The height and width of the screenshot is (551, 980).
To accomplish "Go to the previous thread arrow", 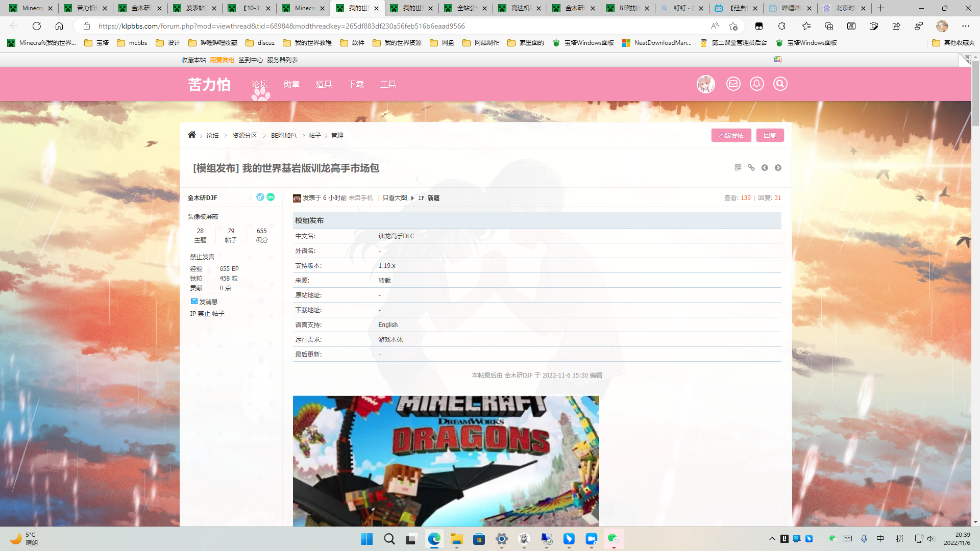I will pyautogui.click(x=765, y=167).
